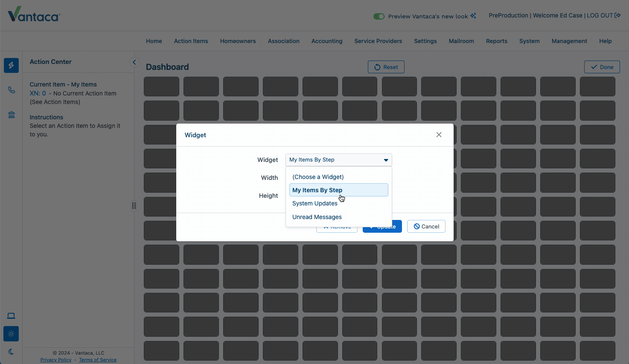Open the Settings menu
629x364 pixels.
425,41
